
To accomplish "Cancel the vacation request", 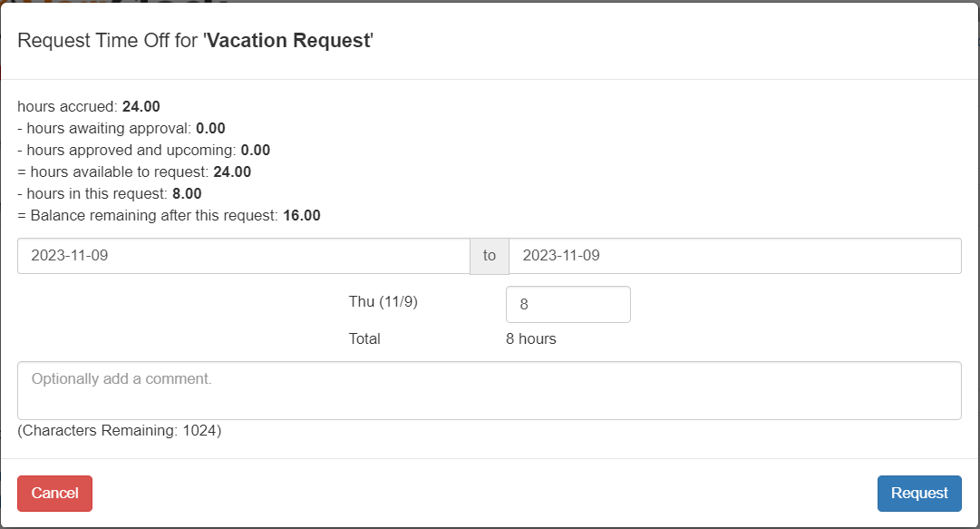I will (54, 493).
